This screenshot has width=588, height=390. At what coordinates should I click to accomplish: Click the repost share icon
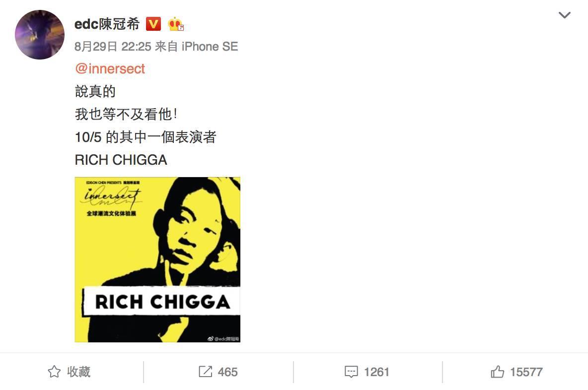coord(205,372)
